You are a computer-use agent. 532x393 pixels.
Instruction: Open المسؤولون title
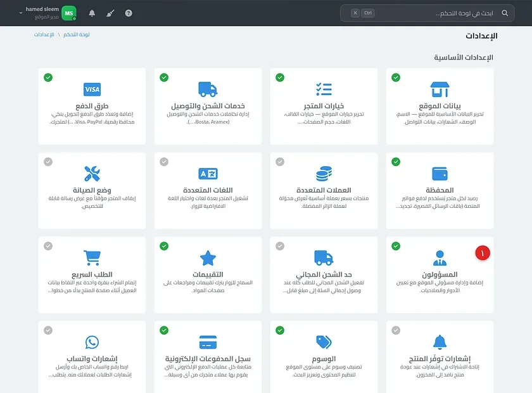pyautogui.click(x=440, y=274)
